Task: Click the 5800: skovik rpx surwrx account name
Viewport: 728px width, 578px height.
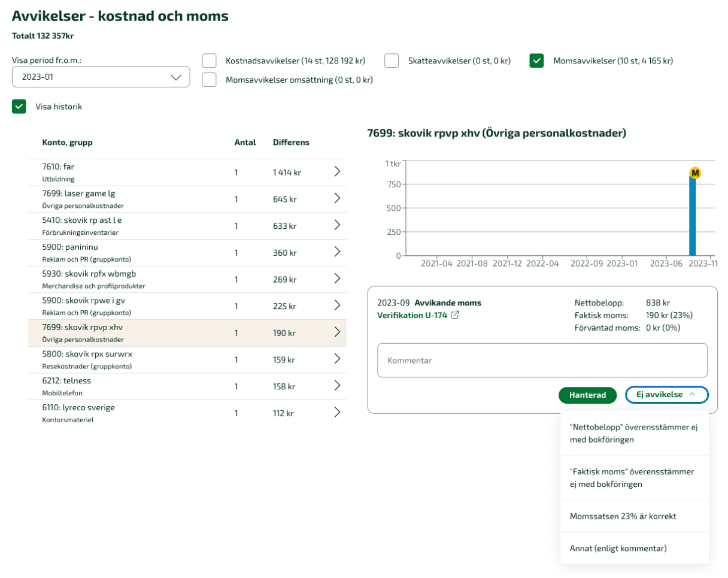Action: point(87,353)
